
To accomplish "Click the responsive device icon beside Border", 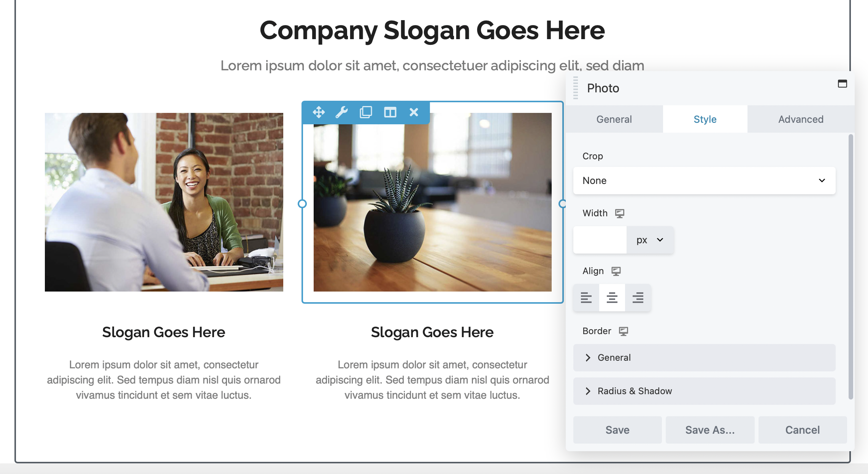I will pyautogui.click(x=624, y=331).
